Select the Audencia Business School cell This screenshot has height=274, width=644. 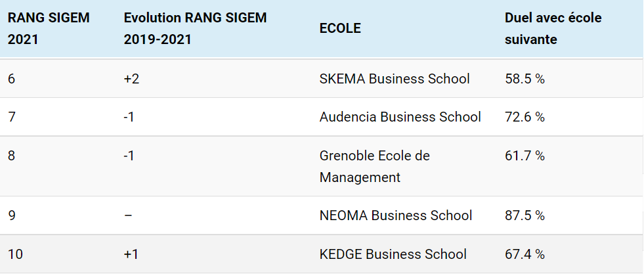pos(400,117)
